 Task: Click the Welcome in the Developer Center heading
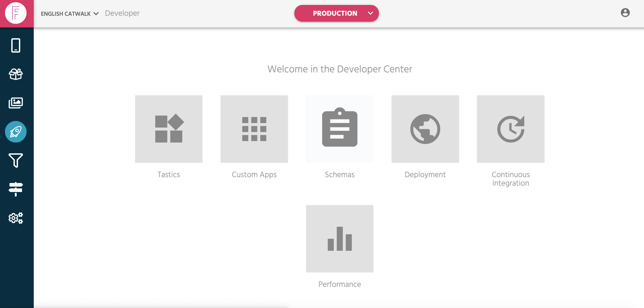340,69
